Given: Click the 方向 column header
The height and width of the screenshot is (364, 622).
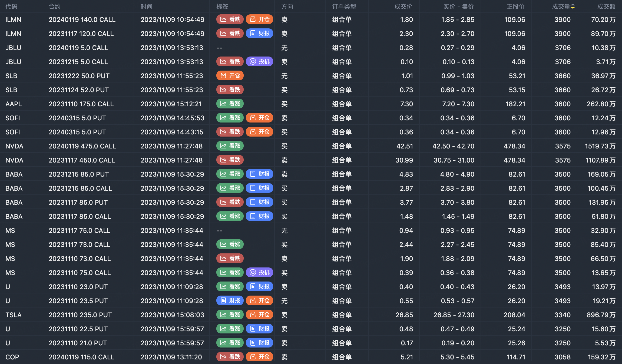Looking at the screenshot, I should [287, 6].
